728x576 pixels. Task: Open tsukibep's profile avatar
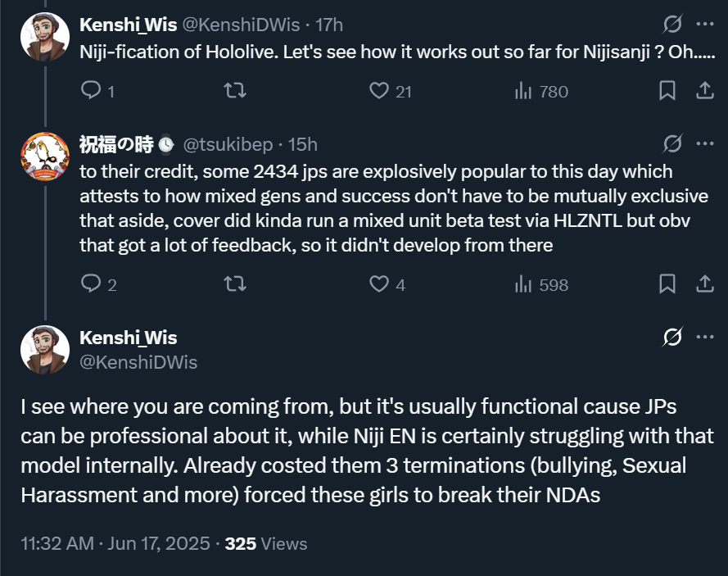coord(45,154)
